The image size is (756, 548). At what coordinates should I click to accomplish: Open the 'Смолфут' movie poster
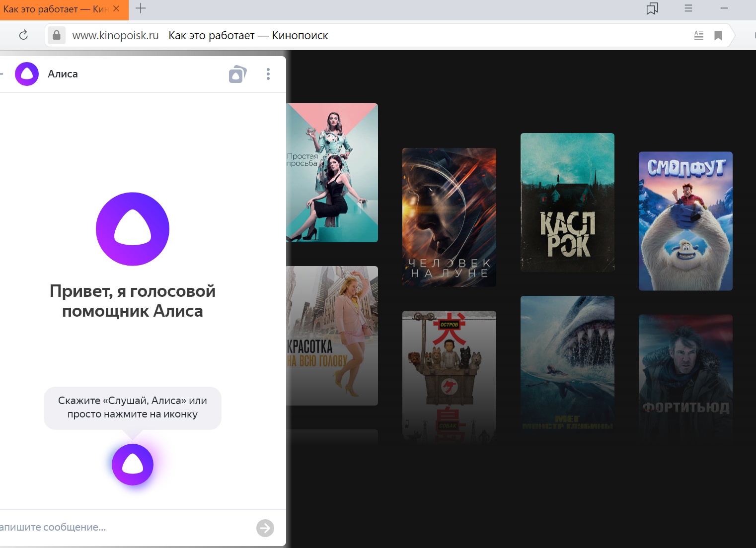pyautogui.click(x=685, y=221)
